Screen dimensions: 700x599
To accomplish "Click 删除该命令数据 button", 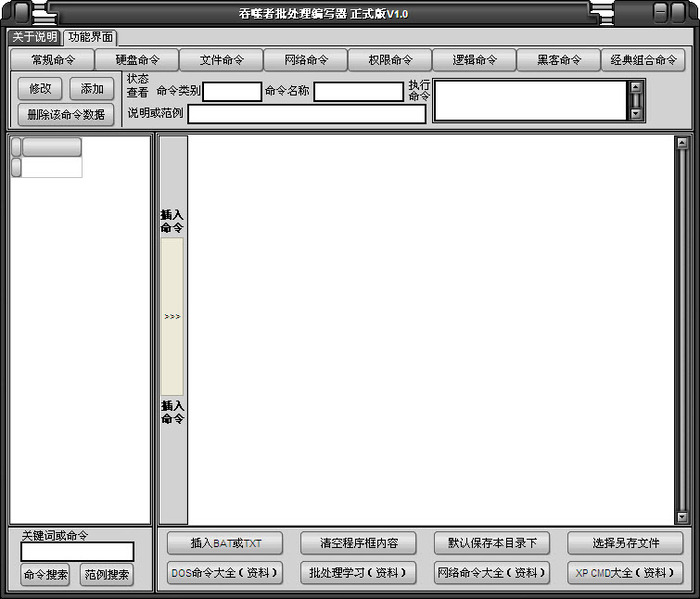I will click(x=66, y=115).
